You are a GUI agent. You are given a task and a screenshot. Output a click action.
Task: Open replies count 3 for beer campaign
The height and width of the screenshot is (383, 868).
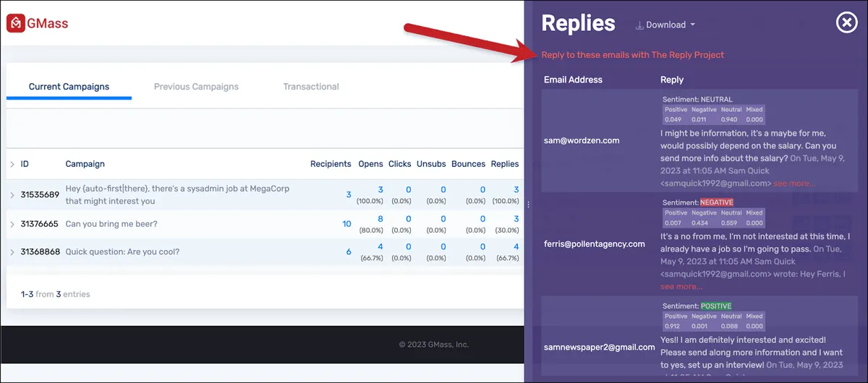pos(516,219)
